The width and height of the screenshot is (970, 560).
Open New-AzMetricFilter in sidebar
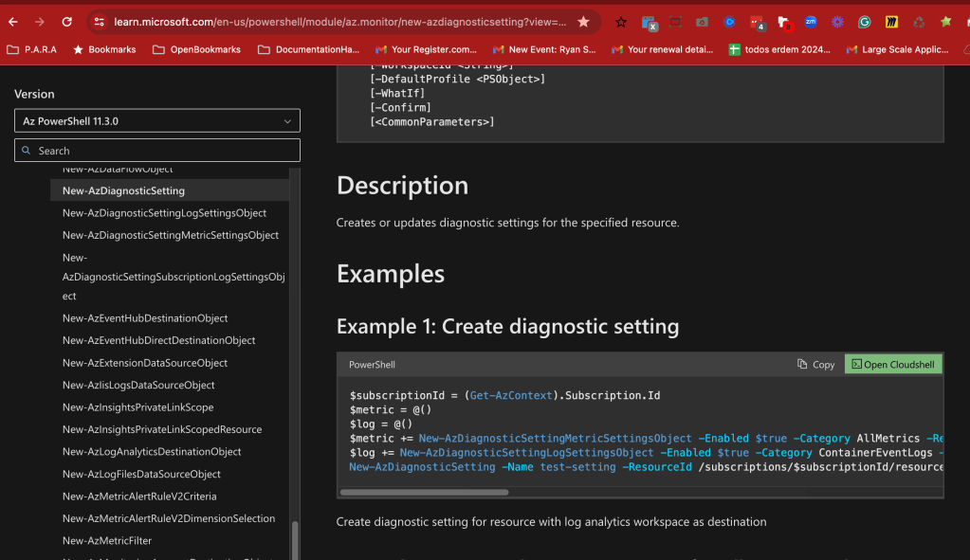[106, 540]
